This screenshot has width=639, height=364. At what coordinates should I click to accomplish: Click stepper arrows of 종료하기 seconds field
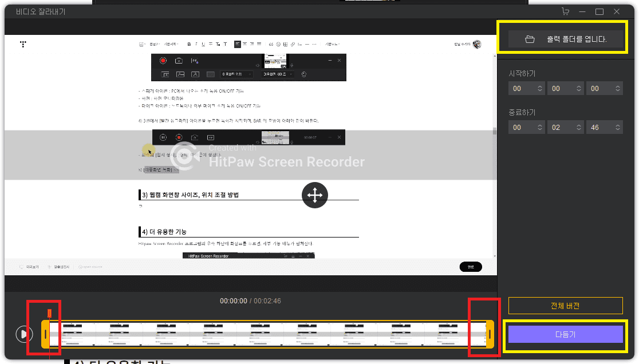pyautogui.click(x=618, y=128)
